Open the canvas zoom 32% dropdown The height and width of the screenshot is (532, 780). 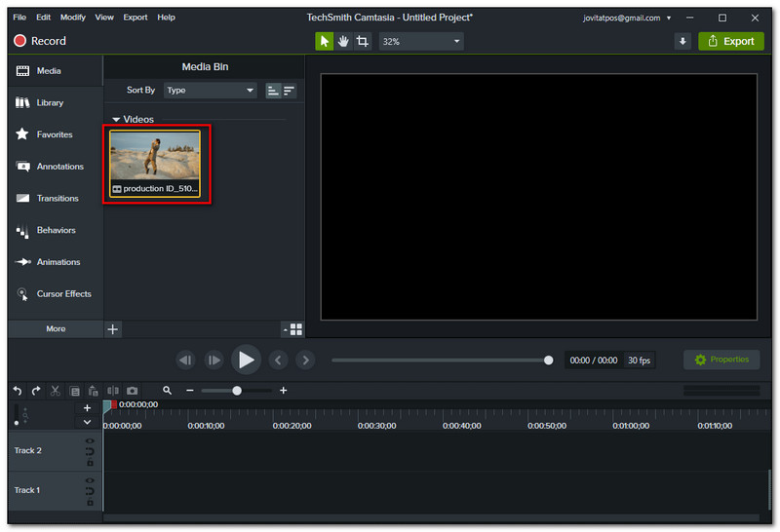click(x=421, y=41)
